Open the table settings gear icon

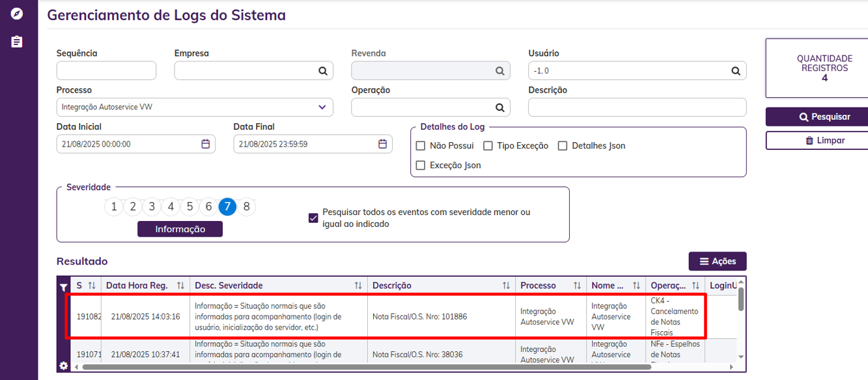point(63,366)
